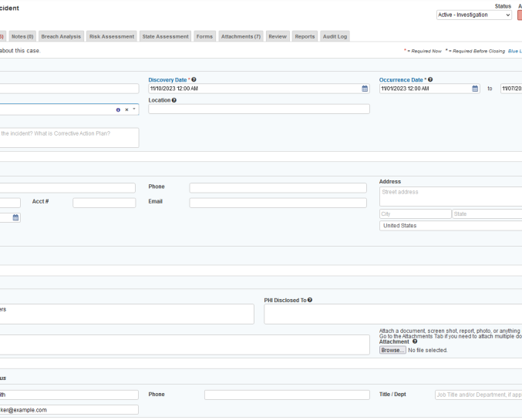Click the Occurrence Date help icon
Viewport: 522px width, 420px height.
tap(429, 79)
